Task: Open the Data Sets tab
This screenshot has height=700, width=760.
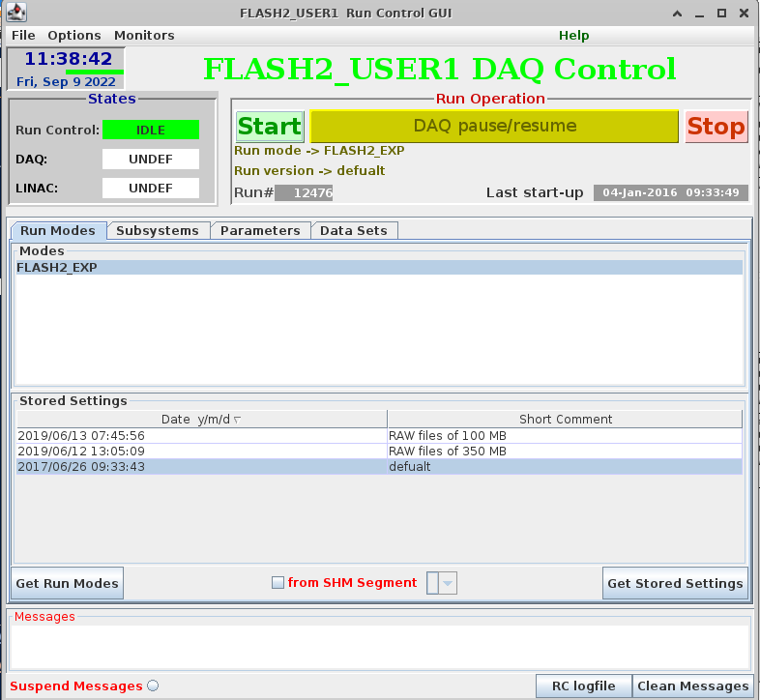Action: (x=354, y=231)
